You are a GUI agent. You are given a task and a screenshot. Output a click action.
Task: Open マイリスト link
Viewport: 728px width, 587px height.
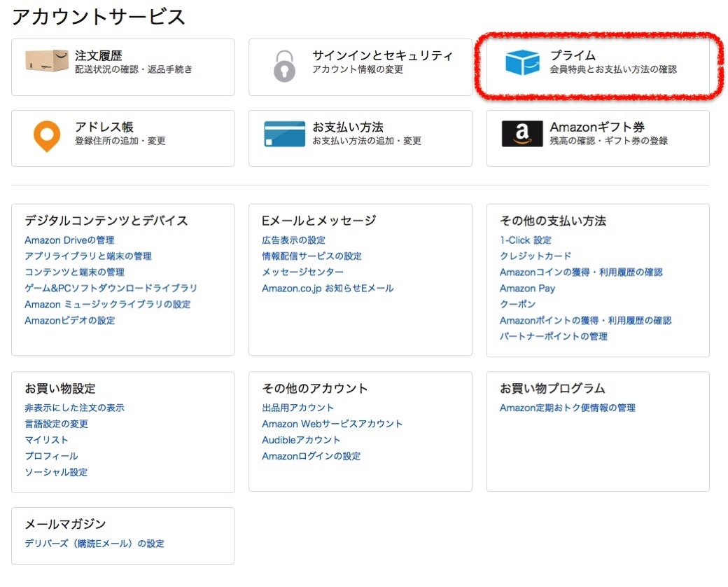[x=46, y=440]
